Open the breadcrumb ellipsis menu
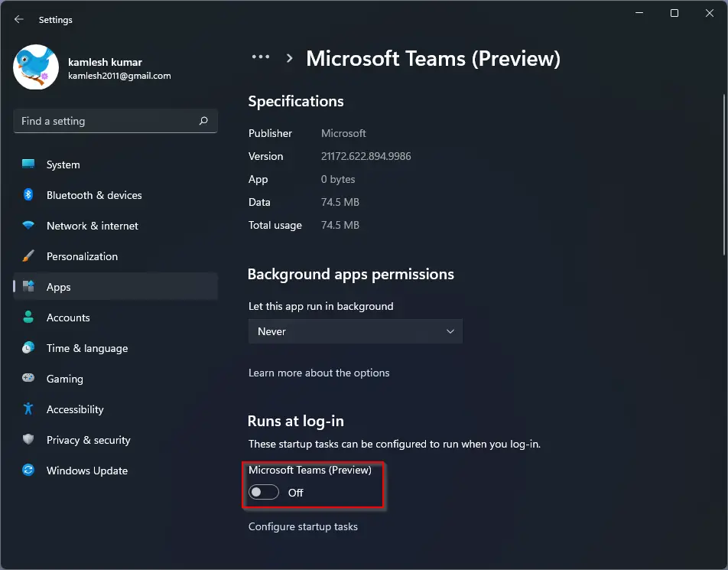 pyautogui.click(x=261, y=57)
